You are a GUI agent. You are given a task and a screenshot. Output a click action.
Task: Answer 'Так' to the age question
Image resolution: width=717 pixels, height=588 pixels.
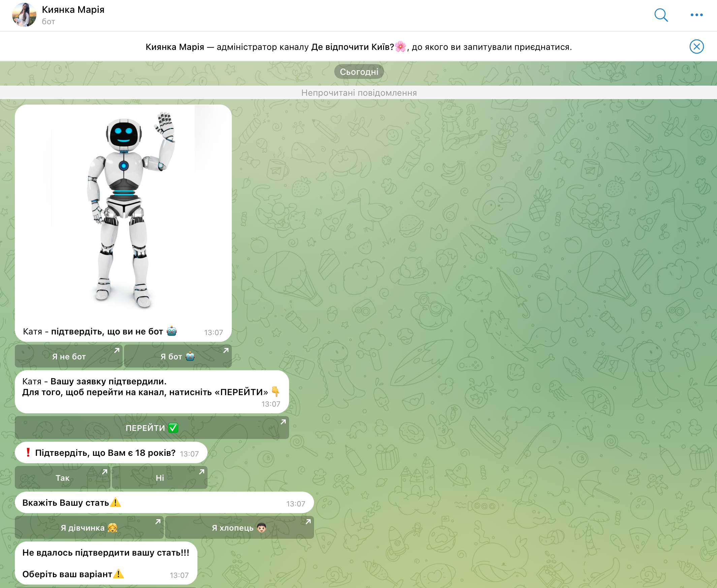pos(63,477)
